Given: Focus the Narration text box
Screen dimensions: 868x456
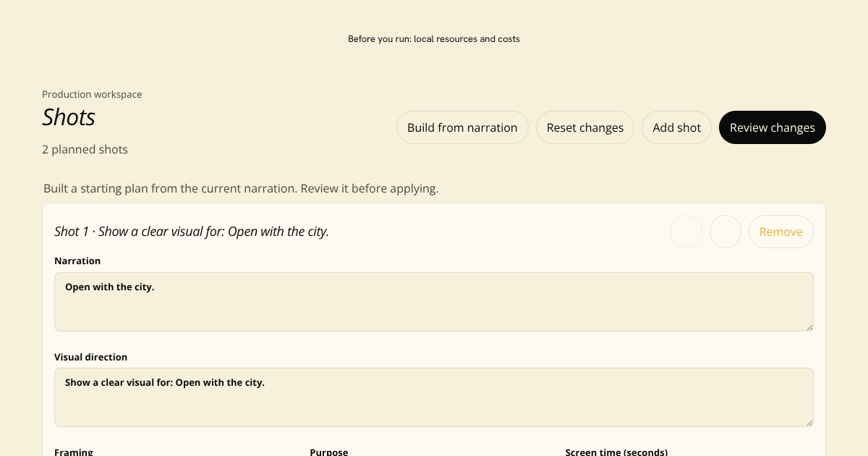Looking at the screenshot, I should (434, 302).
